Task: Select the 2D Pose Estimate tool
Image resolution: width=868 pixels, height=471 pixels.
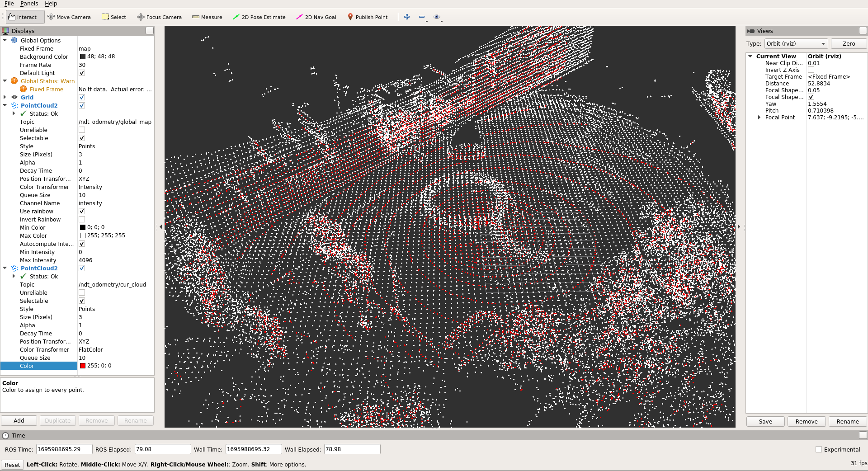Action: [x=259, y=17]
